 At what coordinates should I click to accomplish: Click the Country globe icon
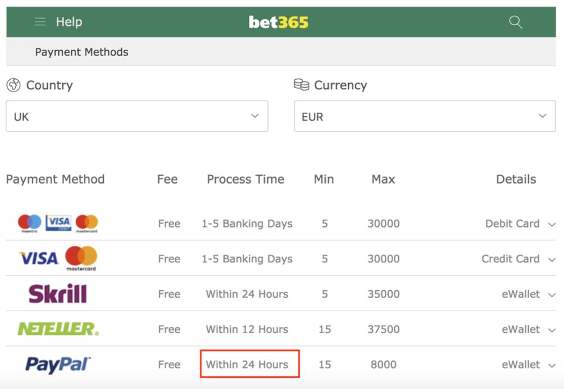pyautogui.click(x=13, y=85)
